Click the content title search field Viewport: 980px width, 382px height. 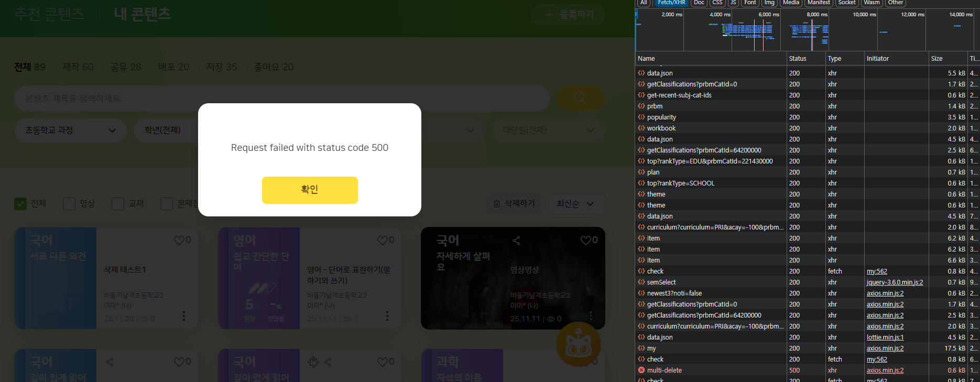[282, 99]
